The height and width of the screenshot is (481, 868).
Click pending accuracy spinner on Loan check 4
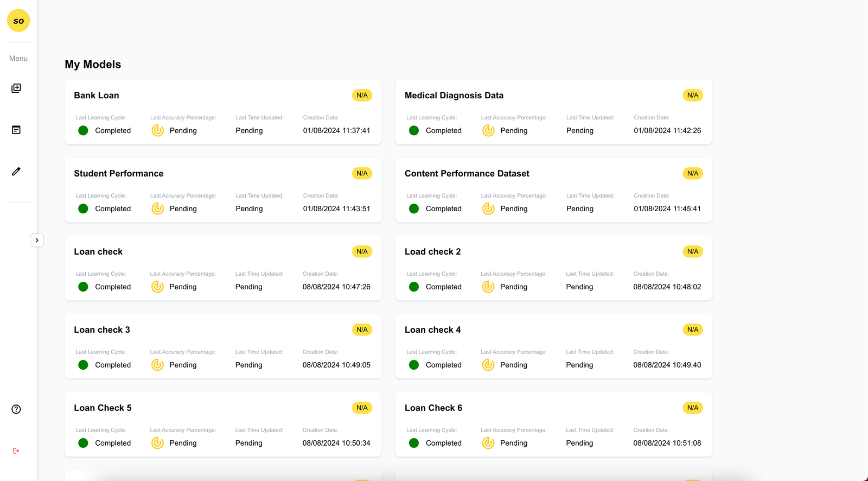488,365
